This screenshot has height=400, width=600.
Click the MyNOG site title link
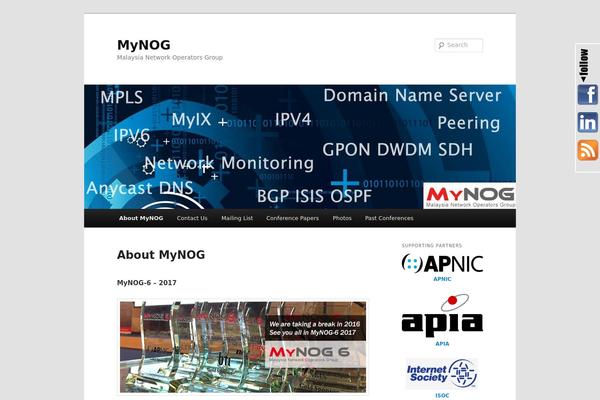click(x=144, y=45)
